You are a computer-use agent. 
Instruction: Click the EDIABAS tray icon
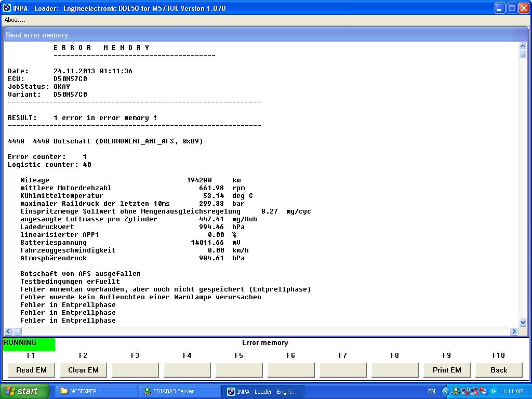point(456,391)
